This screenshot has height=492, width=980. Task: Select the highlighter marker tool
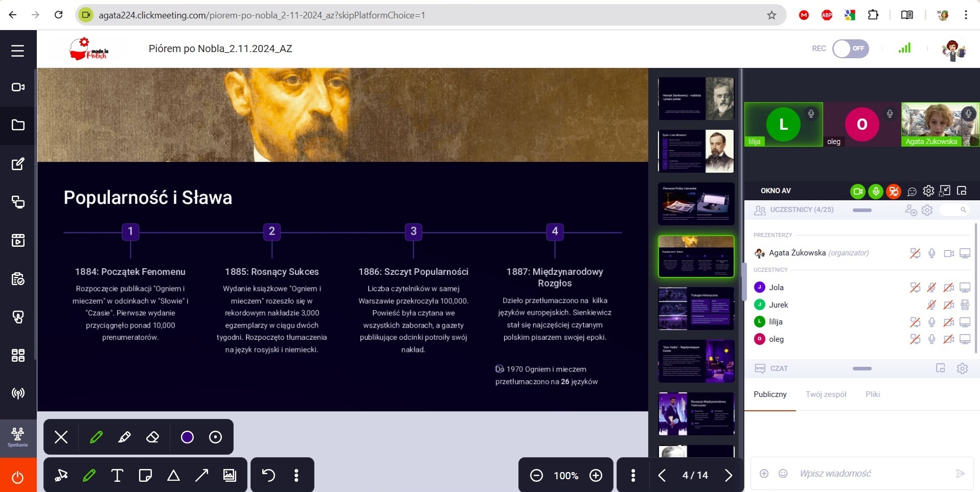coord(124,437)
